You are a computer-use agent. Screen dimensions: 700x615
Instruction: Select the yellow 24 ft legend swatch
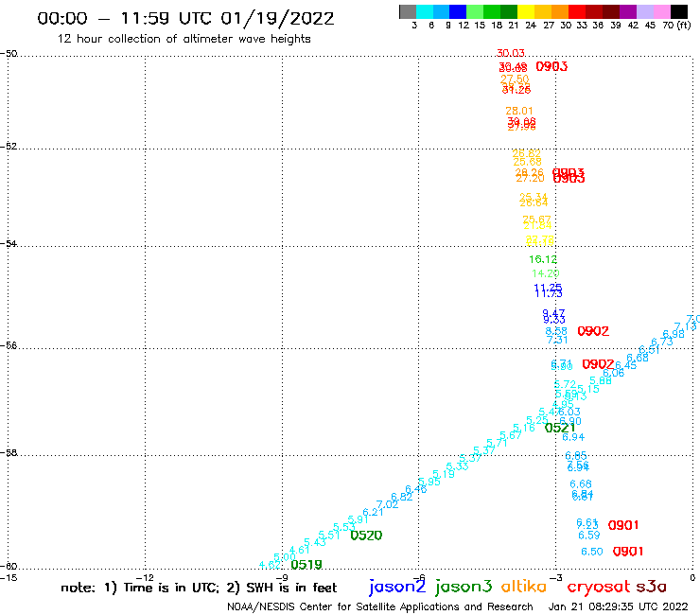tap(526, 11)
